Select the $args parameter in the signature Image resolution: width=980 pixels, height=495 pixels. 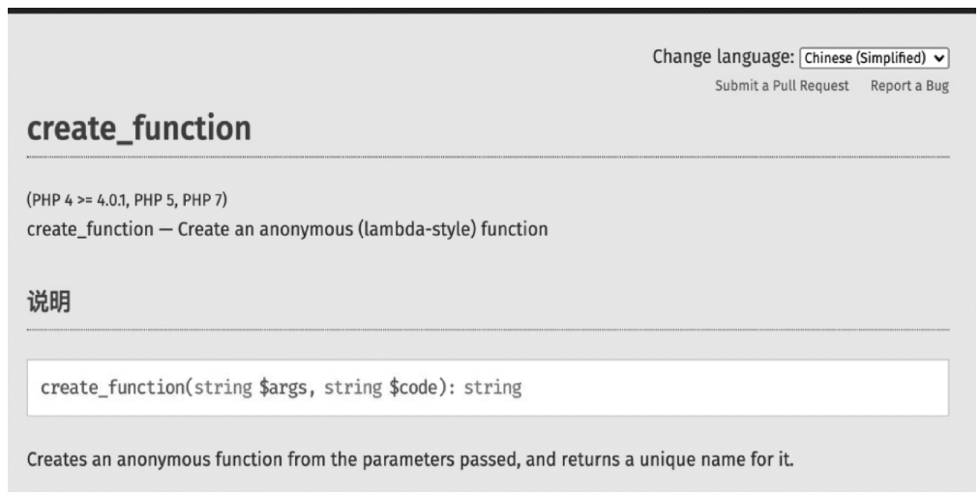[x=283, y=388]
